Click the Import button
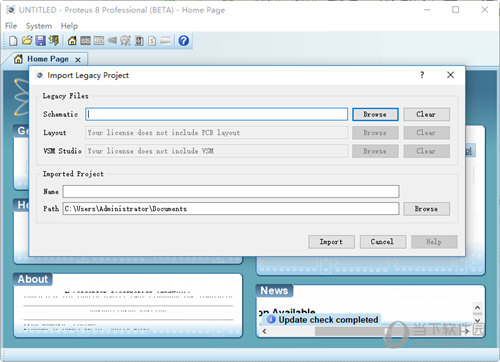The image size is (500, 362). pyautogui.click(x=331, y=242)
